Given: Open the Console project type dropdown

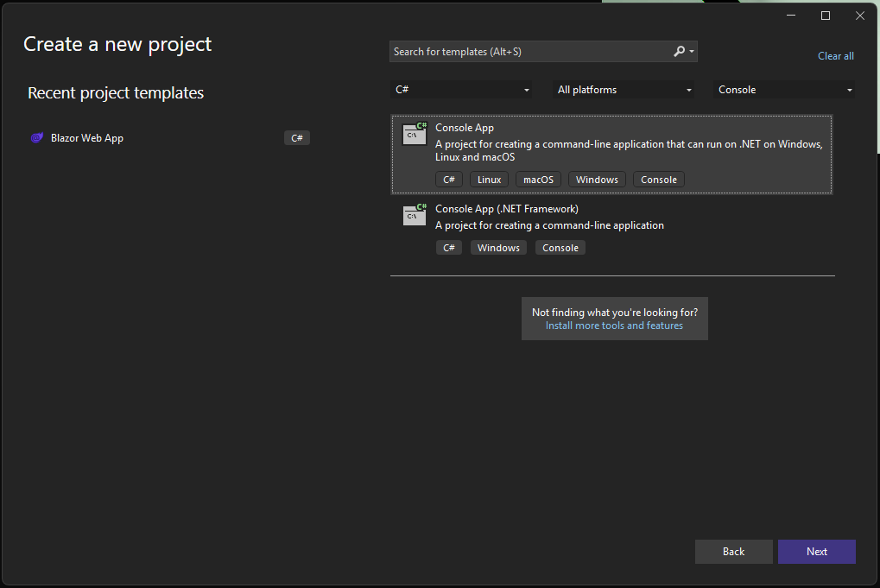Looking at the screenshot, I should click(784, 90).
